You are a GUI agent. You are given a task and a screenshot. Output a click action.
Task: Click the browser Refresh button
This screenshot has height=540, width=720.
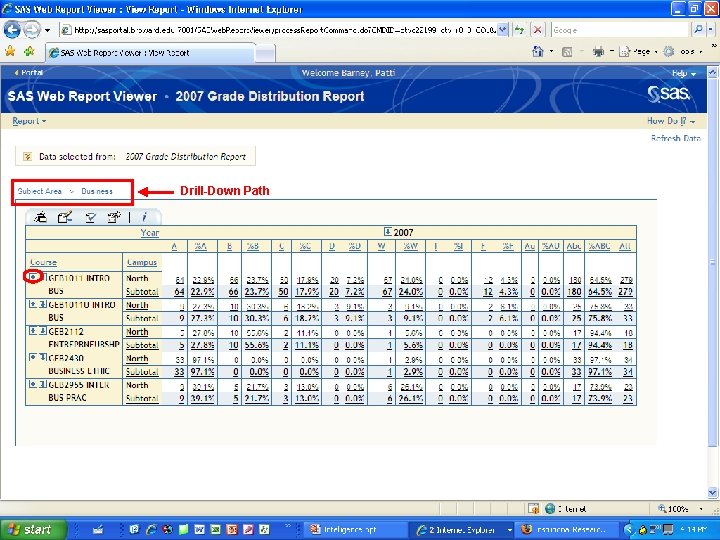(x=519, y=30)
